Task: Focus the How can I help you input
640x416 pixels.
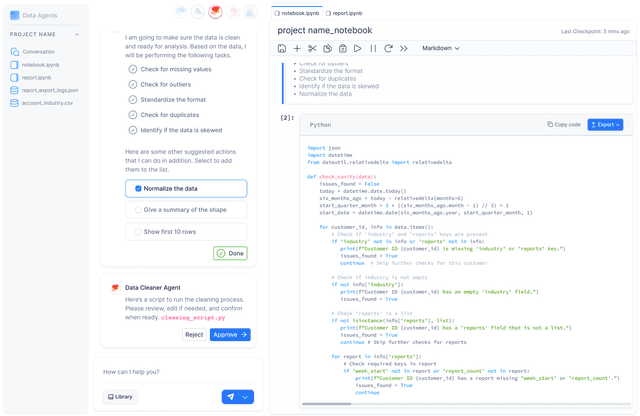Action: 178,372
